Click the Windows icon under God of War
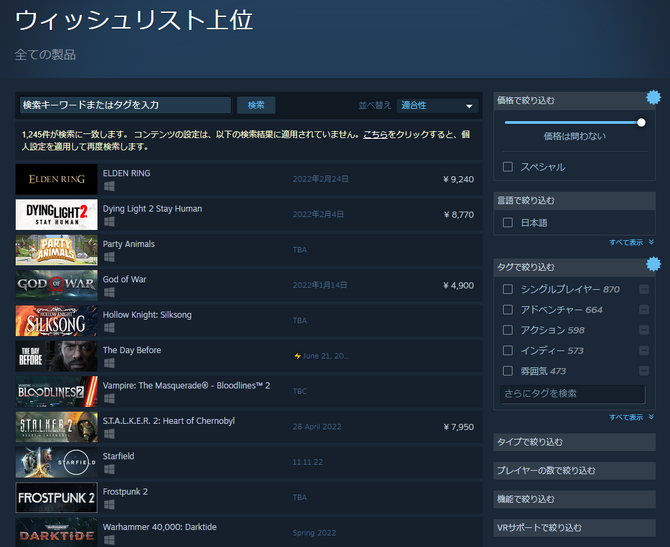Viewport: 670px width, 547px height. [108, 294]
